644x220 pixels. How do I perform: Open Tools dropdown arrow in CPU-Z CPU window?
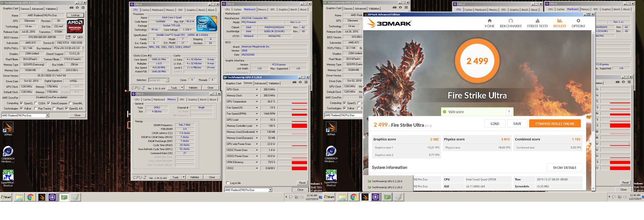pyautogui.click(x=182, y=88)
